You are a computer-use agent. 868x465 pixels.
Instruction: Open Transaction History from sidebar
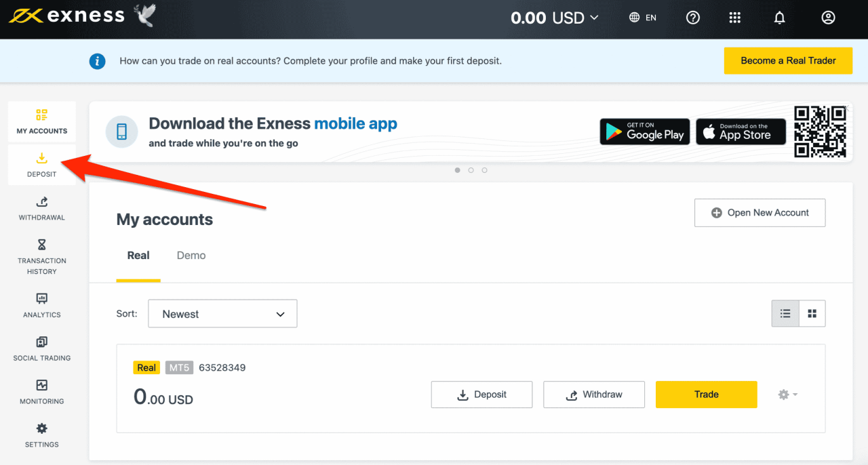click(x=41, y=256)
